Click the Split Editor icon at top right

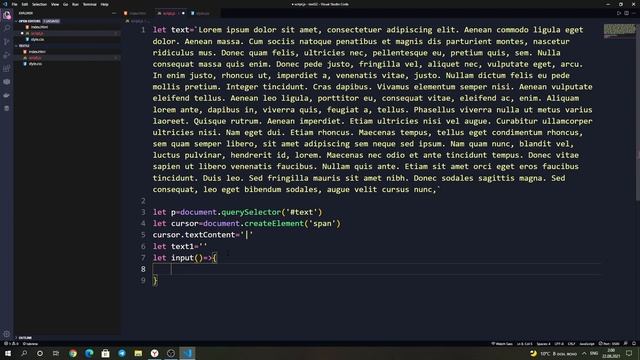coord(627,13)
